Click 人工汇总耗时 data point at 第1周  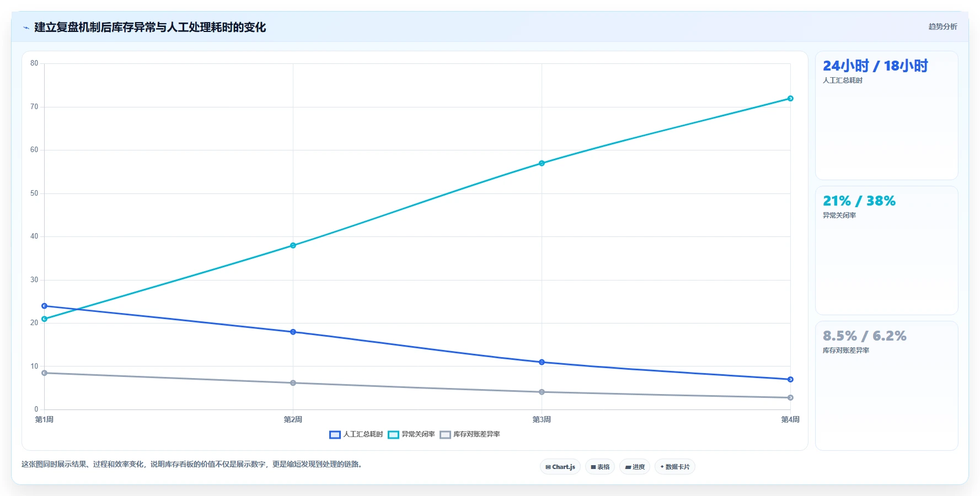(45, 306)
